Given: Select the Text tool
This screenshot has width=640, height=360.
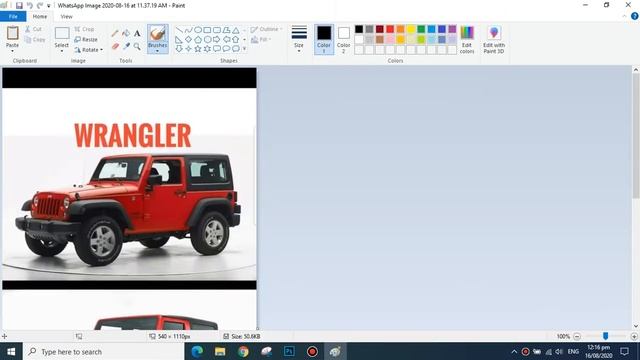Looking at the screenshot, I should 137,33.
